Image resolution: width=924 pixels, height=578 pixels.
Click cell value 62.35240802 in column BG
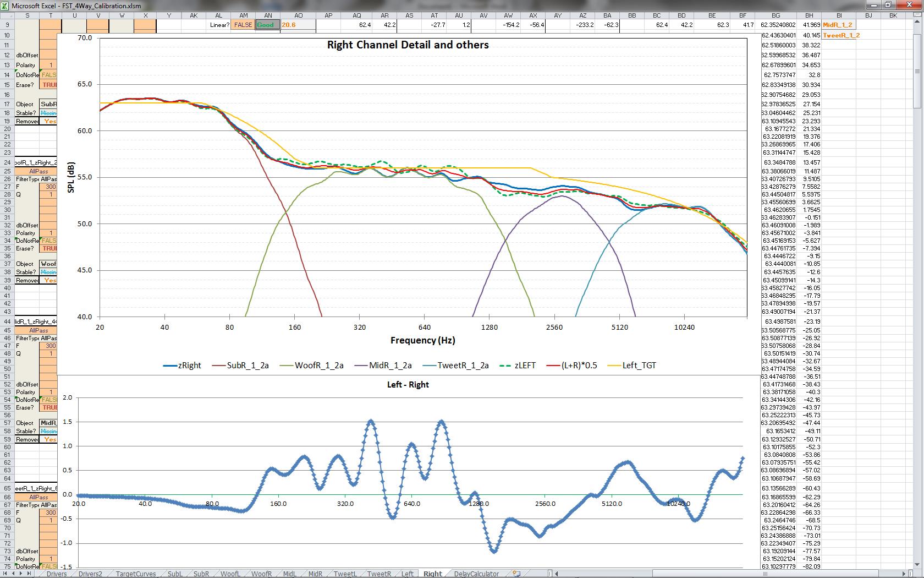[x=778, y=25]
